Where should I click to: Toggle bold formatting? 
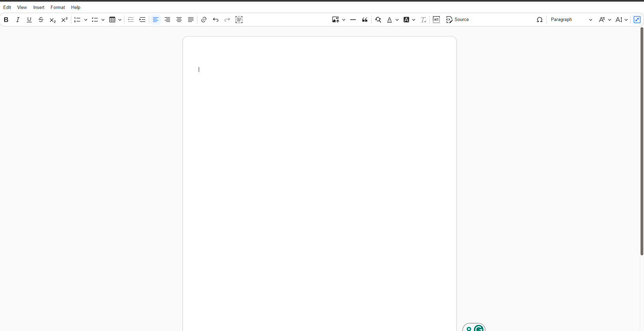point(6,20)
